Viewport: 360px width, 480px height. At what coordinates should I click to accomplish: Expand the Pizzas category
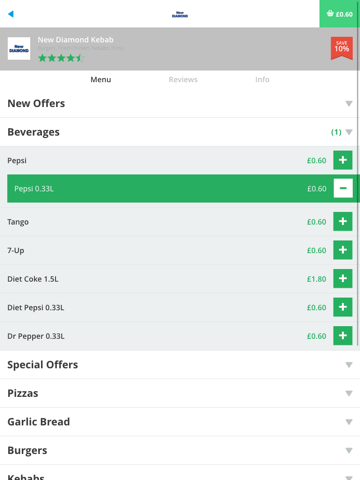click(x=180, y=393)
